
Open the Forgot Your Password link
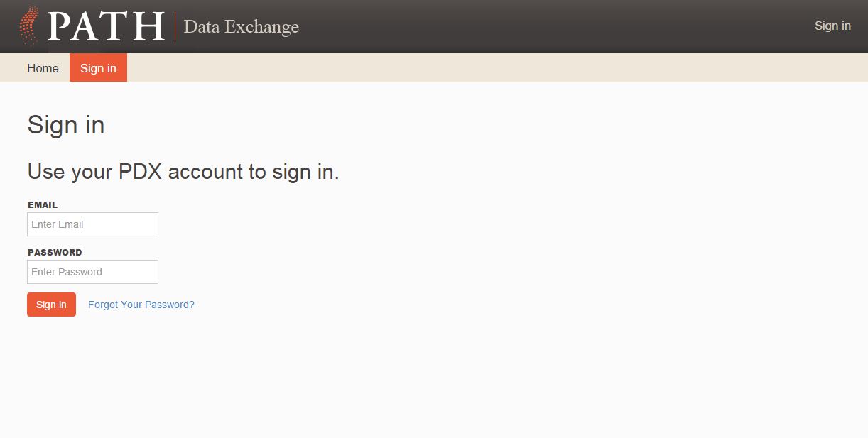click(x=141, y=305)
